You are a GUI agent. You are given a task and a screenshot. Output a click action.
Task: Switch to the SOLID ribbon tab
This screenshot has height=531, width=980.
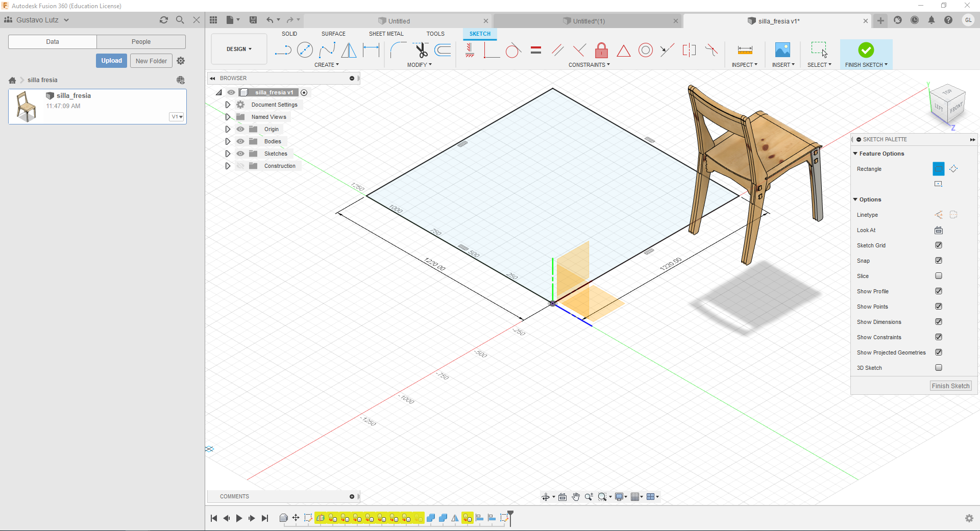point(289,34)
